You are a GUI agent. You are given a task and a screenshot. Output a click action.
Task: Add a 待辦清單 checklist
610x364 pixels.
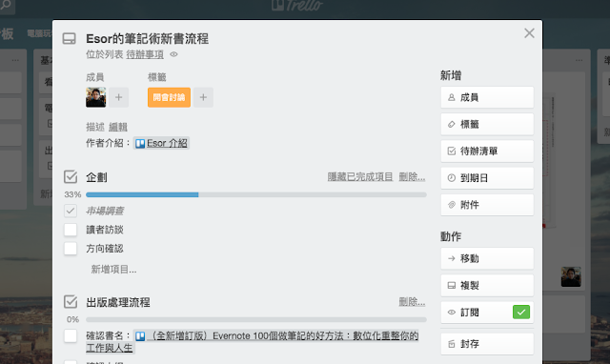(x=487, y=151)
